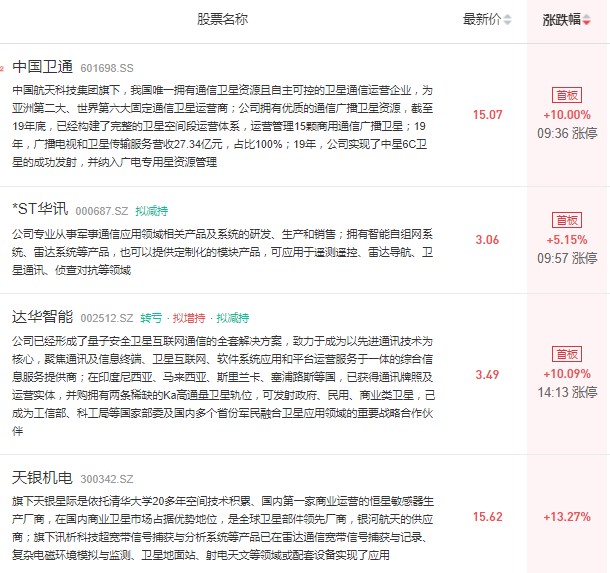Sort by 涨跌幅 using its sort arrows

(587, 19)
